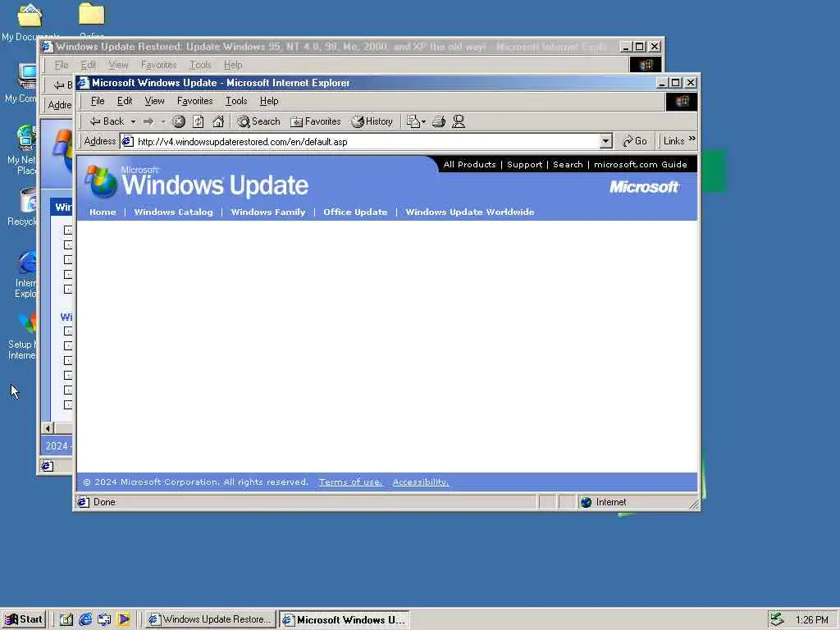Open File menu in front window

[98, 101]
